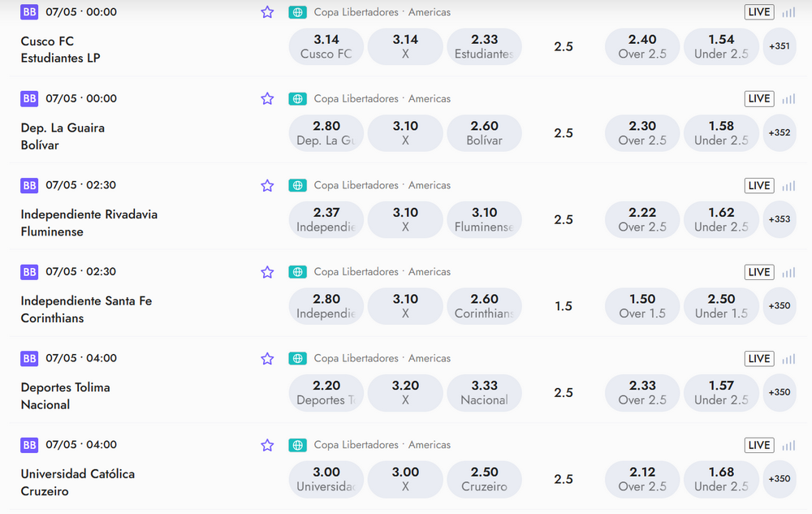Select Cruzeiro win at 2.50
The width and height of the screenshot is (812, 514).
pos(484,479)
